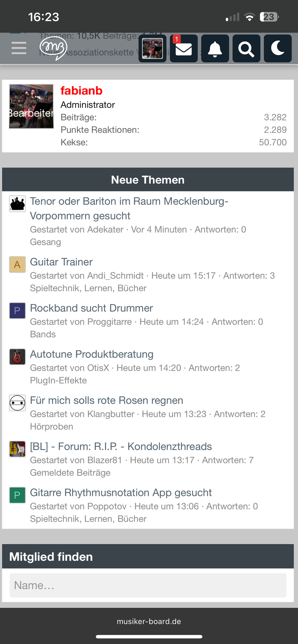Open '[BL] - Forum: R.I.P. - Kondolenzthreads'
The width and height of the screenshot is (298, 644).
pos(121,446)
